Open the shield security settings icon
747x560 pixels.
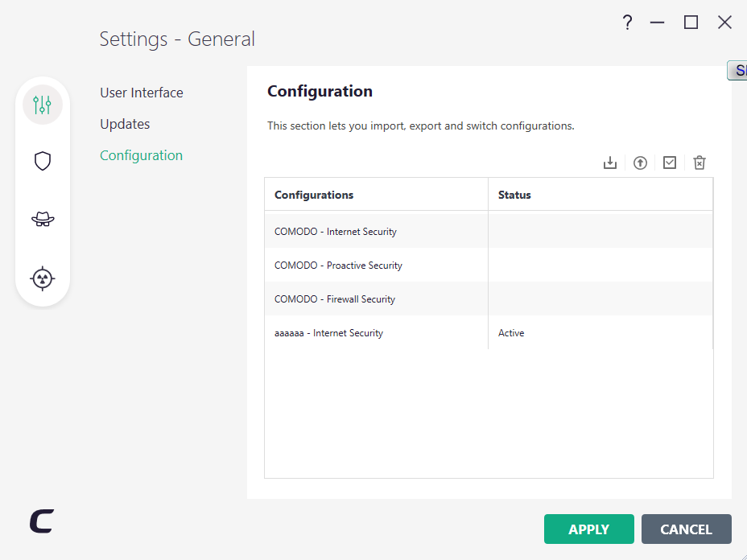click(43, 161)
